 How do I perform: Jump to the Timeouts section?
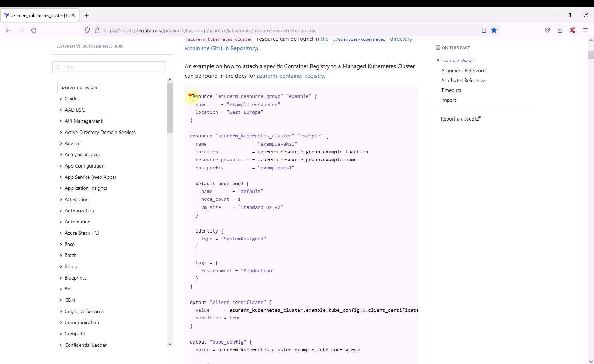(x=451, y=90)
